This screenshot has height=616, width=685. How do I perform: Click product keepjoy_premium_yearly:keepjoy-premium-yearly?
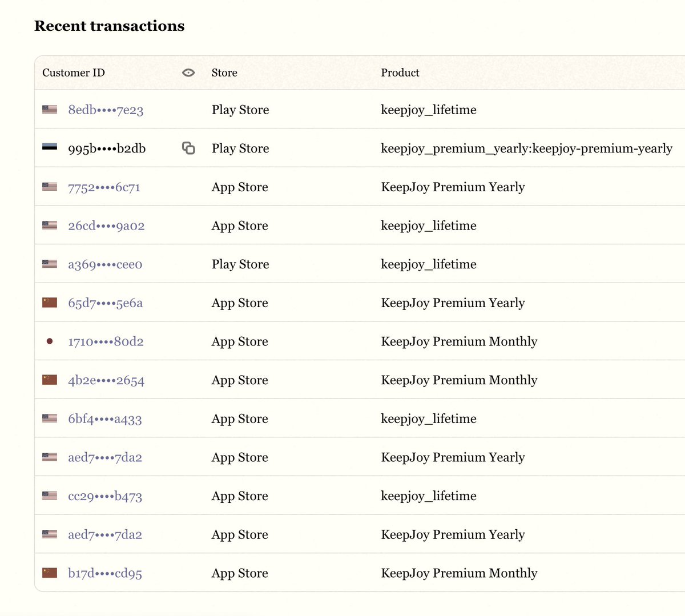(x=527, y=148)
